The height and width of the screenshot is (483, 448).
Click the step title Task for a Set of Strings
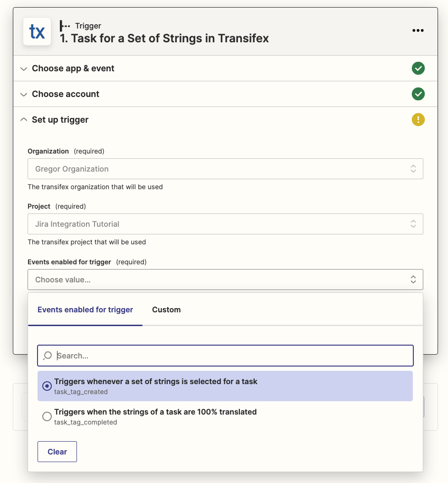click(164, 38)
